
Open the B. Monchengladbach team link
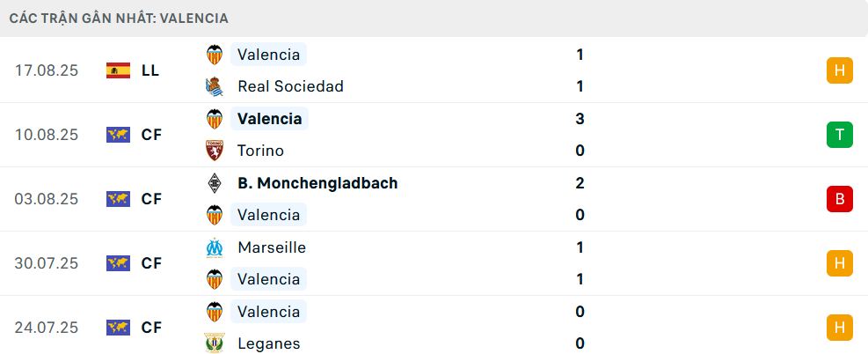(x=317, y=183)
